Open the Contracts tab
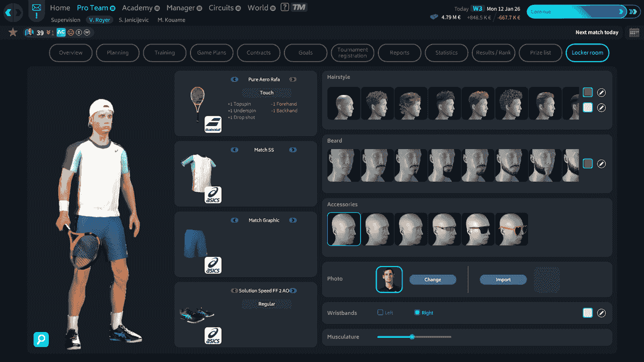Screen dimensions: 644x362 [259, 53]
